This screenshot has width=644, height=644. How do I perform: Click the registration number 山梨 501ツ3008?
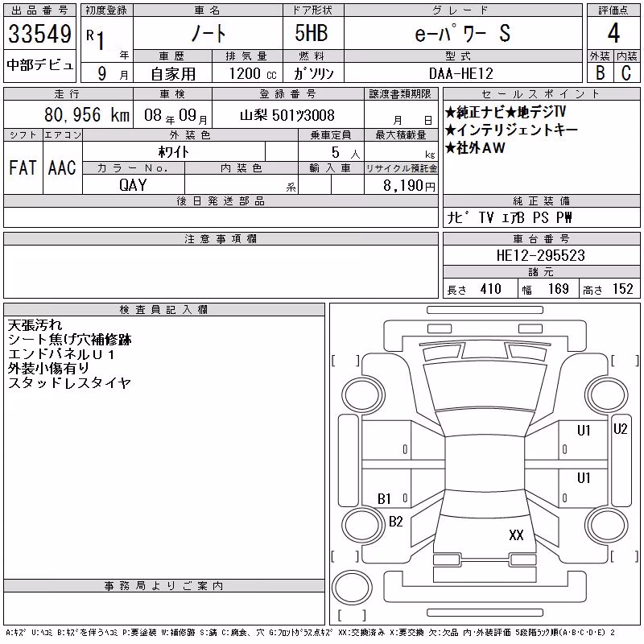[x=287, y=115]
